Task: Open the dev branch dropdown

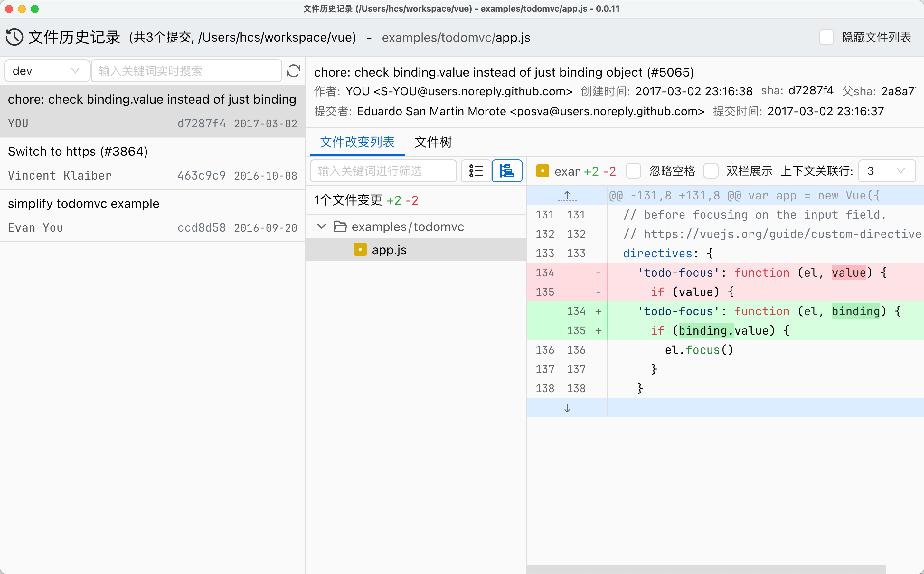Action: (x=46, y=71)
